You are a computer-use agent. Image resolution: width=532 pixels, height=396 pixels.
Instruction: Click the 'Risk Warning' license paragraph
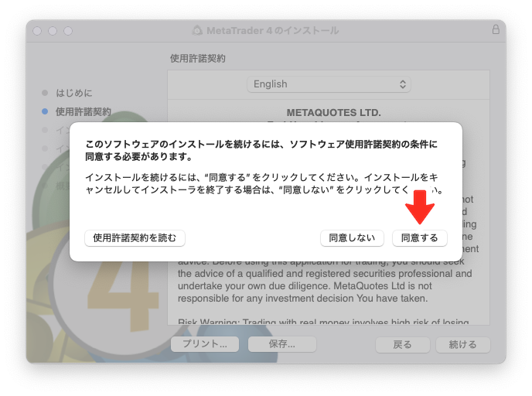tap(323, 322)
